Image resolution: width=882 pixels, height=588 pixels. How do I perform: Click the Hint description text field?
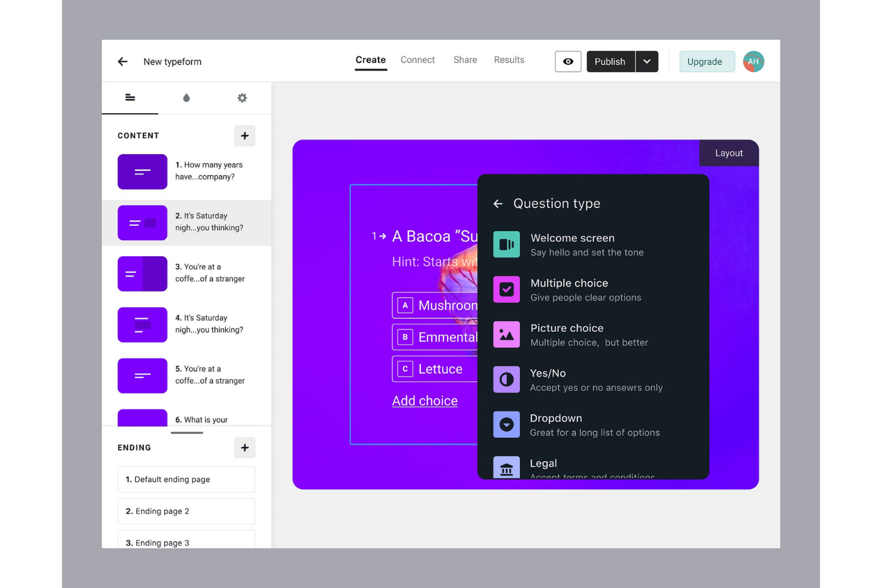pos(435,262)
